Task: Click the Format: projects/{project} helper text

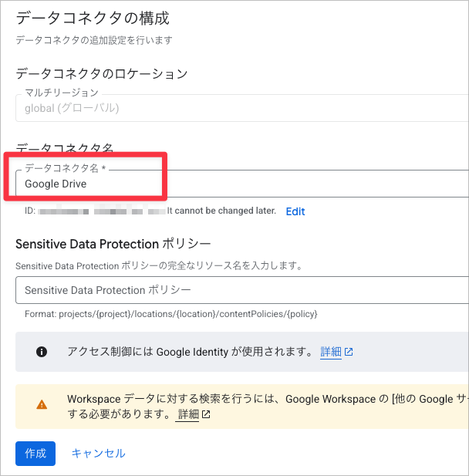Action: point(171,314)
